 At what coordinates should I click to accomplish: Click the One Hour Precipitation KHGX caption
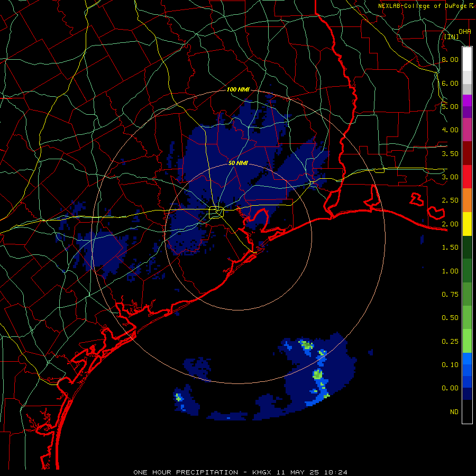tap(240, 472)
